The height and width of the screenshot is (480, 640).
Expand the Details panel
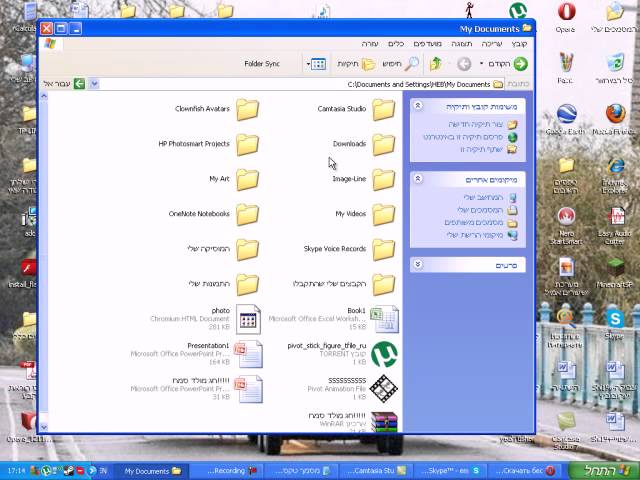point(420,265)
